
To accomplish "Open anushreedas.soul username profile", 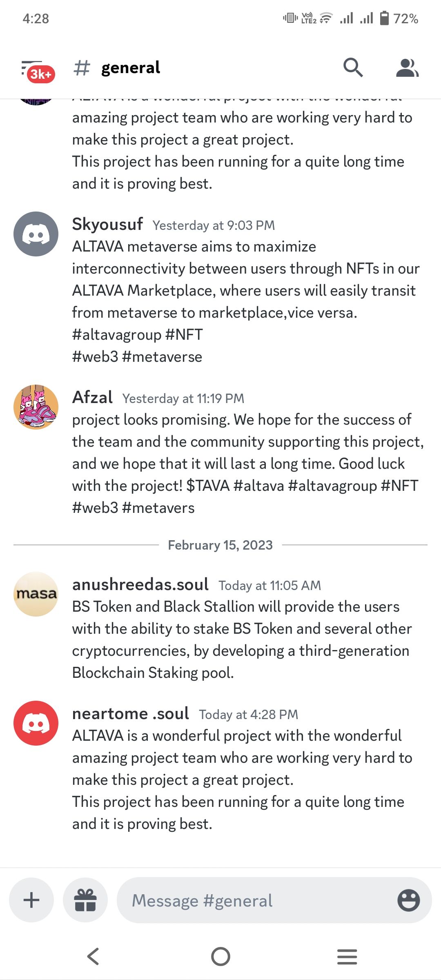I will 140,584.
